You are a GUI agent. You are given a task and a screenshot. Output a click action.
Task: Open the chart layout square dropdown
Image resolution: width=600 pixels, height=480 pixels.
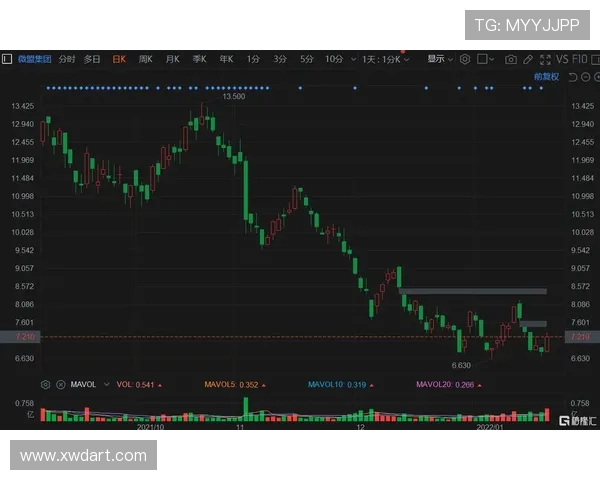tap(486, 59)
